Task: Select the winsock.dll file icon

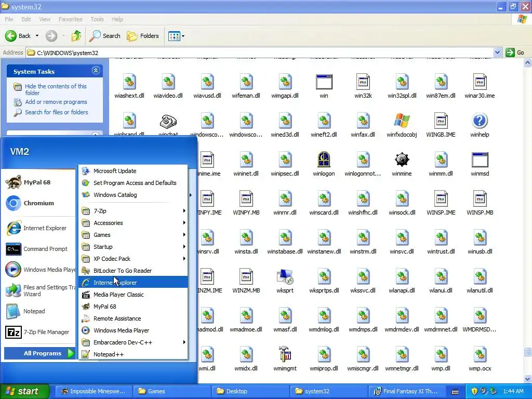Action: [x=402, y=198]
